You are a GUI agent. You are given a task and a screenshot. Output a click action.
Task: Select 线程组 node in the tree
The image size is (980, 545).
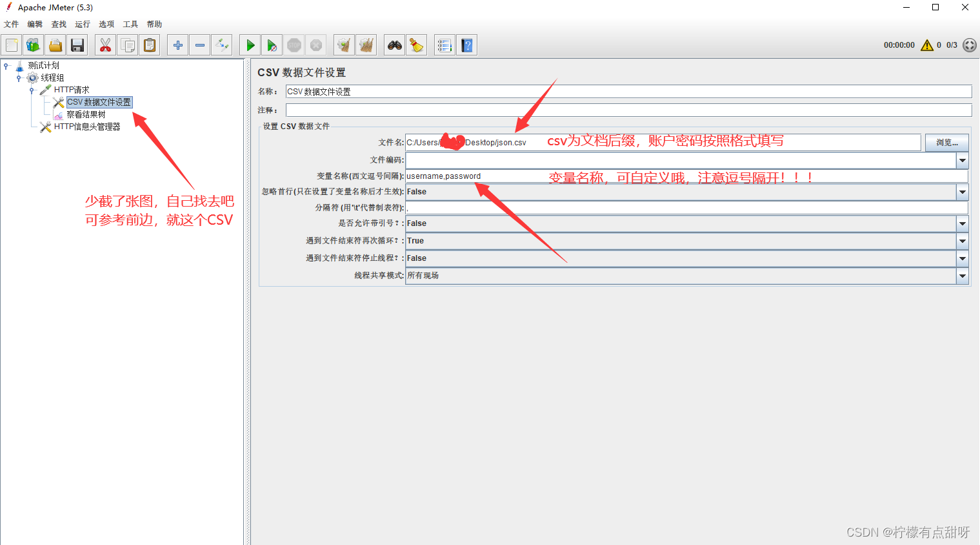tap(52, 77)
